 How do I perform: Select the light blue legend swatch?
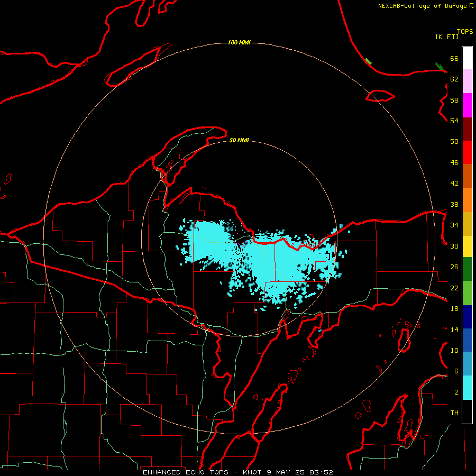point(467,364)
